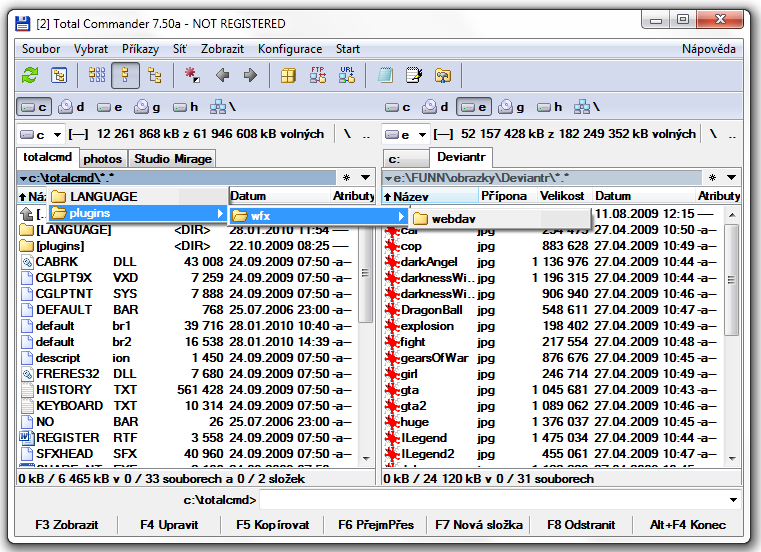
Task: Select drive d in left drive bar
Action: click(71, 107)
